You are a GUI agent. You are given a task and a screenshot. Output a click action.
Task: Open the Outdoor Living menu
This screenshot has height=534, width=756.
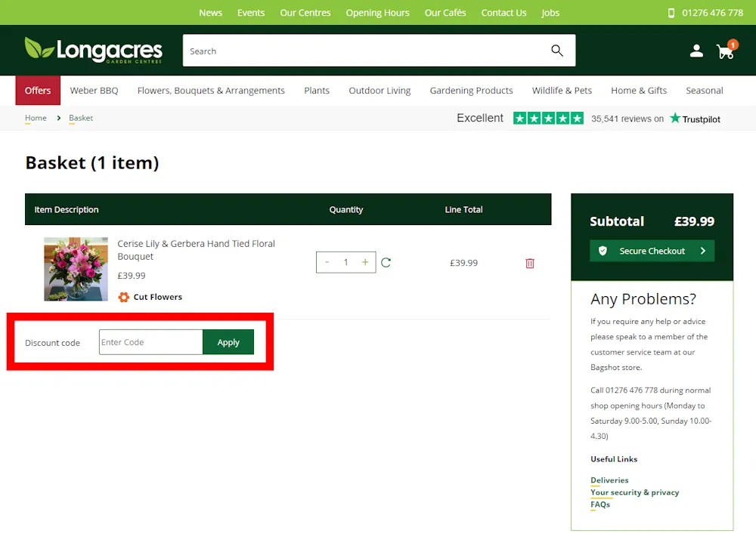(x=380, y=91)
